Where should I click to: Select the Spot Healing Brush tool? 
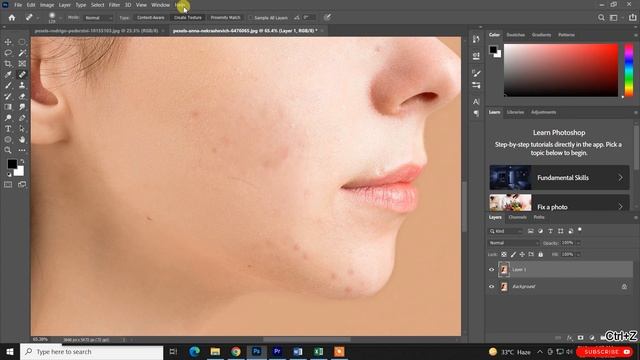22,74
